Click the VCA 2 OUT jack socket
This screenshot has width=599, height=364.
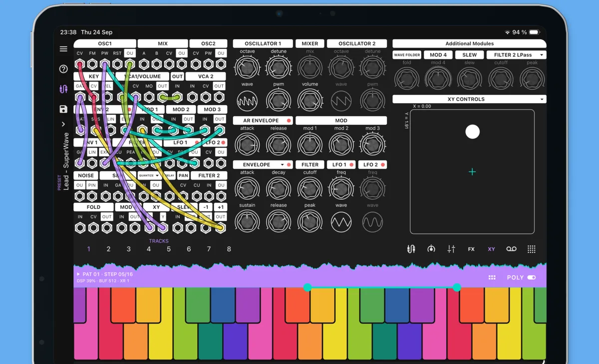pyautogui.click(x=219, y=97)
